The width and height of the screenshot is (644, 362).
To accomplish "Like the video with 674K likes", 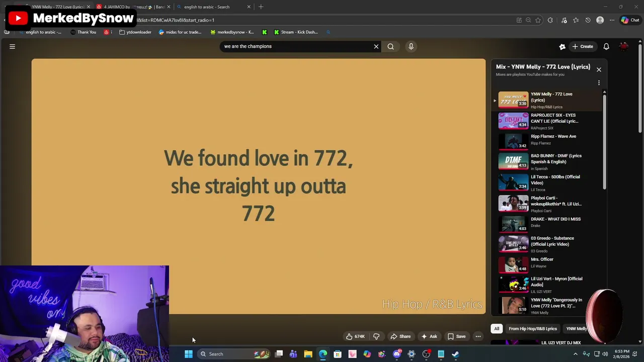I will click(x=355, y=336).
